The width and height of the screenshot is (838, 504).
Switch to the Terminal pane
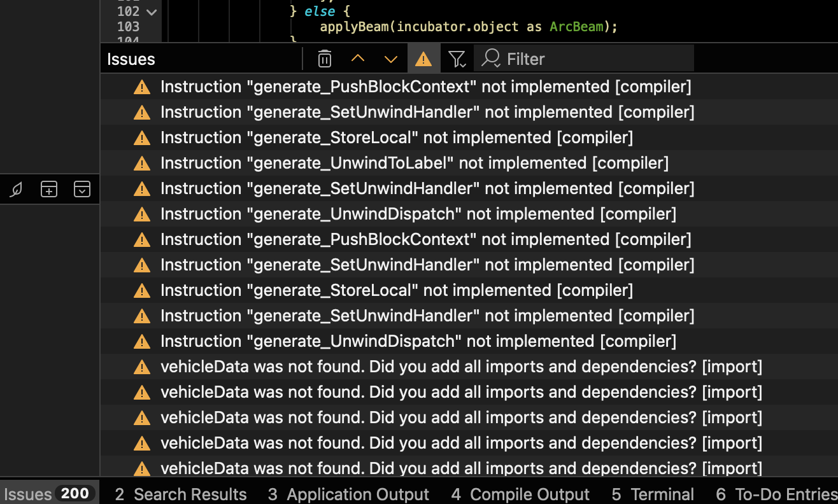coord(653,494)
